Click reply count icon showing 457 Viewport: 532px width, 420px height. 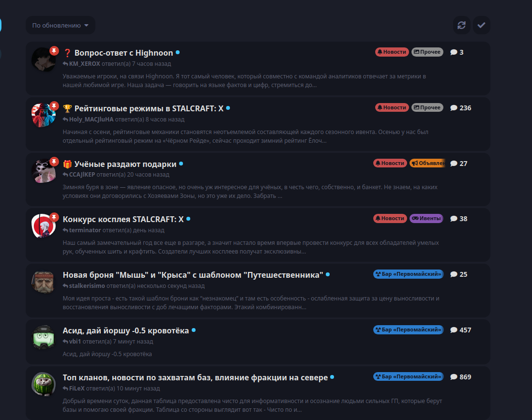tap(454, 330)
